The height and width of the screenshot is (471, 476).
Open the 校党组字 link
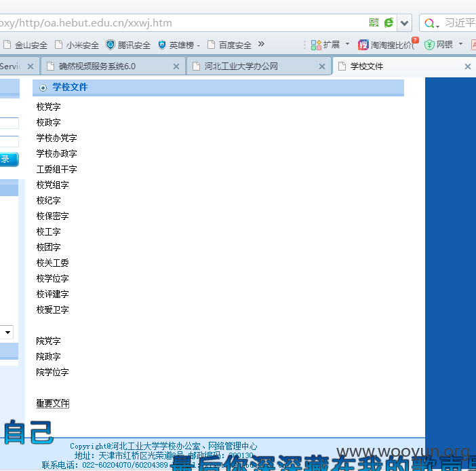click(52, 185)
